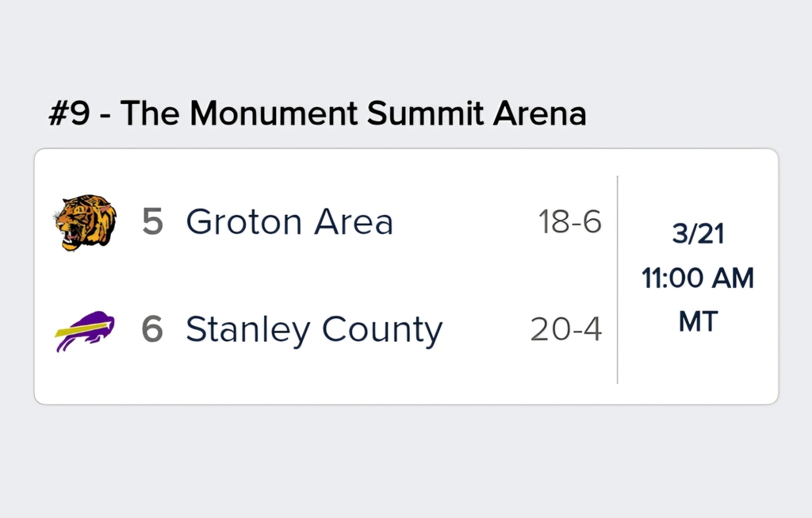Select the seed number 6
The height and width of the screenshot is (518, 812).
click(x=155, y=329)
